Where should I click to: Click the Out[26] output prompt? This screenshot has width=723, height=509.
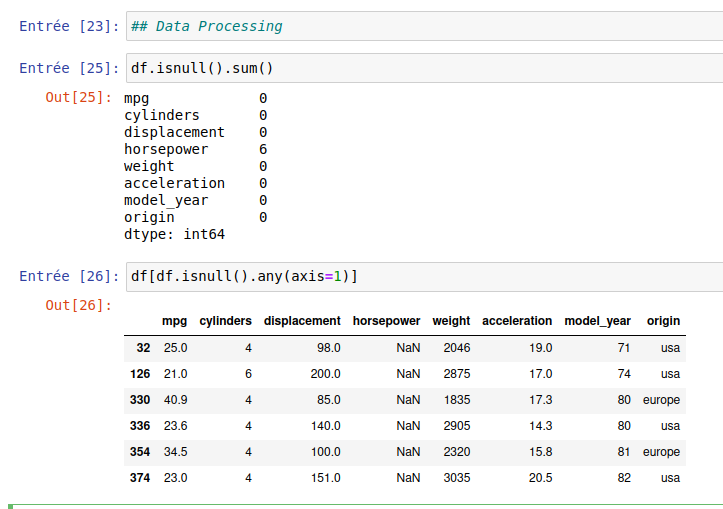point(79,305)
